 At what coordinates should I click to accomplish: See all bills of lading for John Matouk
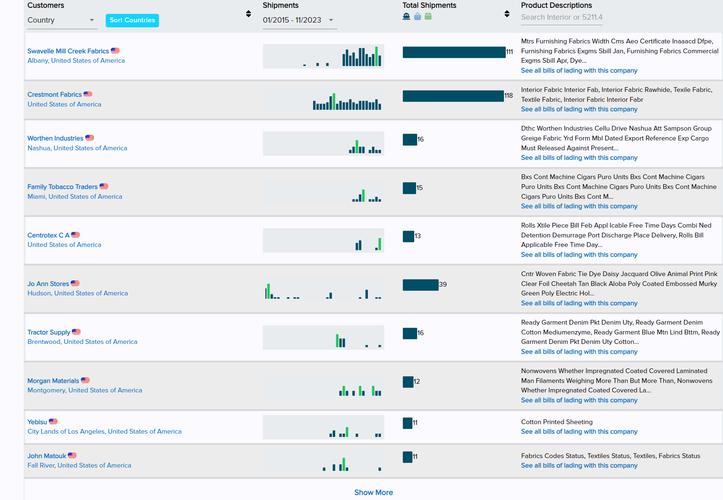click(579, 465)
